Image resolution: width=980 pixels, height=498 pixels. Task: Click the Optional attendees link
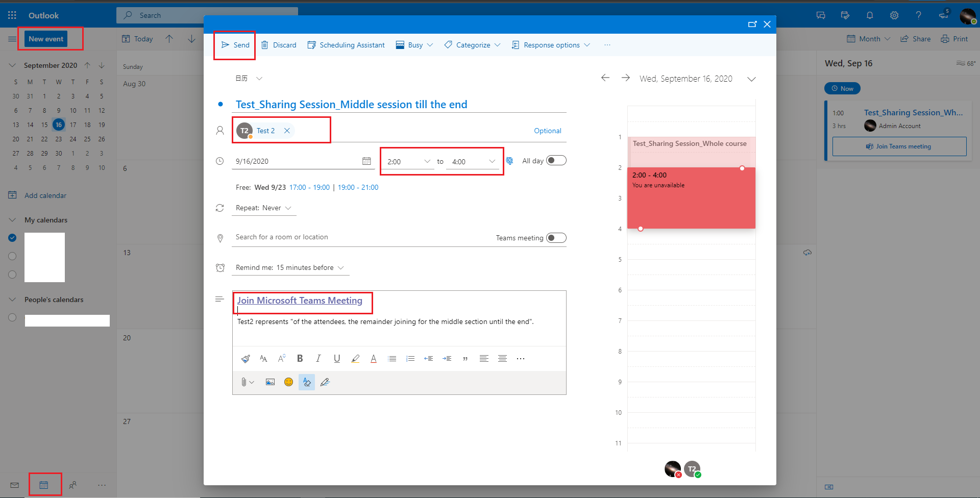pos(548,131)
